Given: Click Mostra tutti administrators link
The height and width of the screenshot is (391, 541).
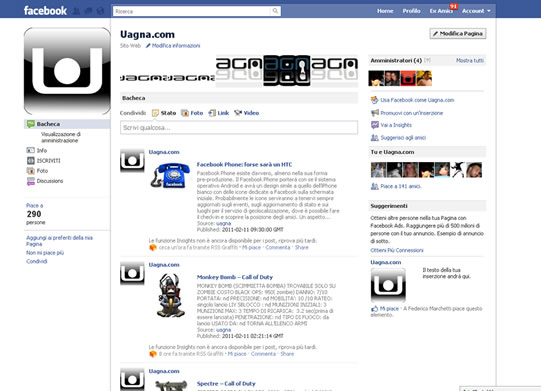Looking at the screenshot, I should tap(470, 60).
